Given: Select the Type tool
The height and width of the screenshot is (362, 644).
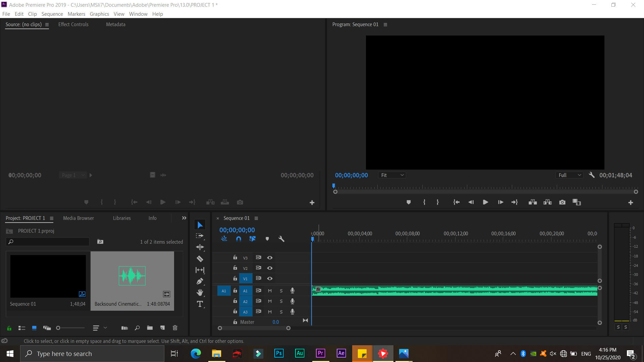Looking at the screenshot, I should point(200,304).
